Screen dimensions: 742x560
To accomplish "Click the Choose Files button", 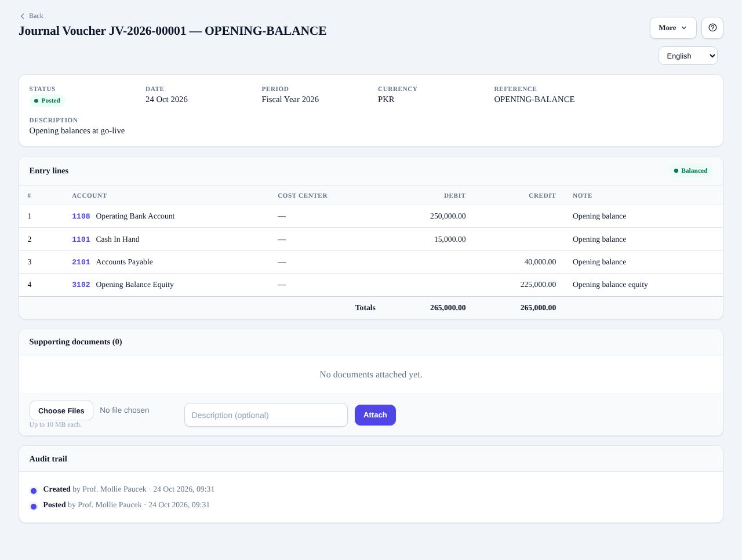I will 61,410.
